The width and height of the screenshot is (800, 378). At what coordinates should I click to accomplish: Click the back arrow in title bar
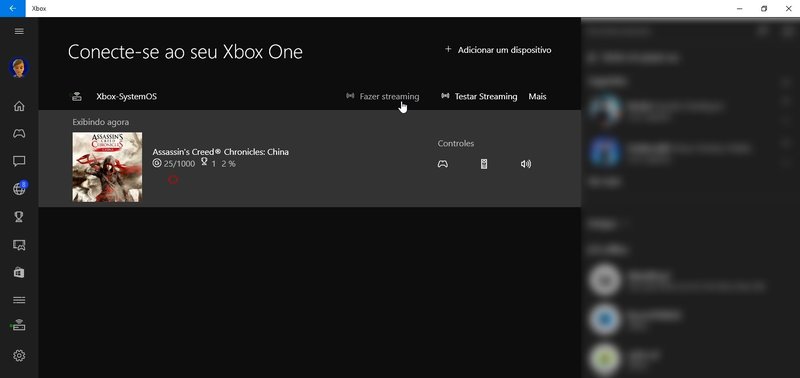tap(13, 9)
